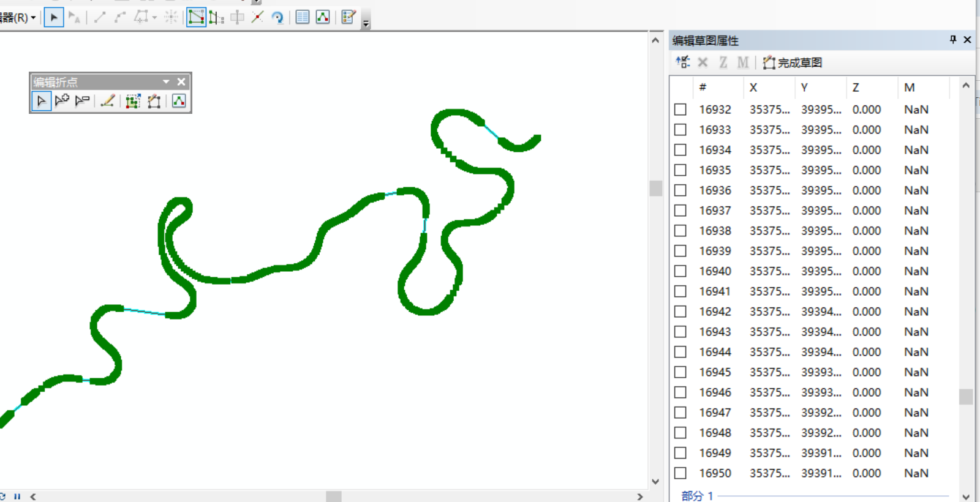This screenshot has height=502, width=980.
Task: Select the Cut Polygons tool
Action: click(237, 17)
